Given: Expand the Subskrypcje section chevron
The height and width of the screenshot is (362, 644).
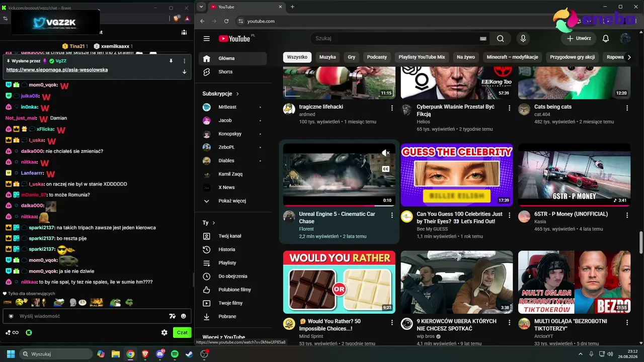Looking at the screenshot, I should pyautogui.click(x=237, y=94).
